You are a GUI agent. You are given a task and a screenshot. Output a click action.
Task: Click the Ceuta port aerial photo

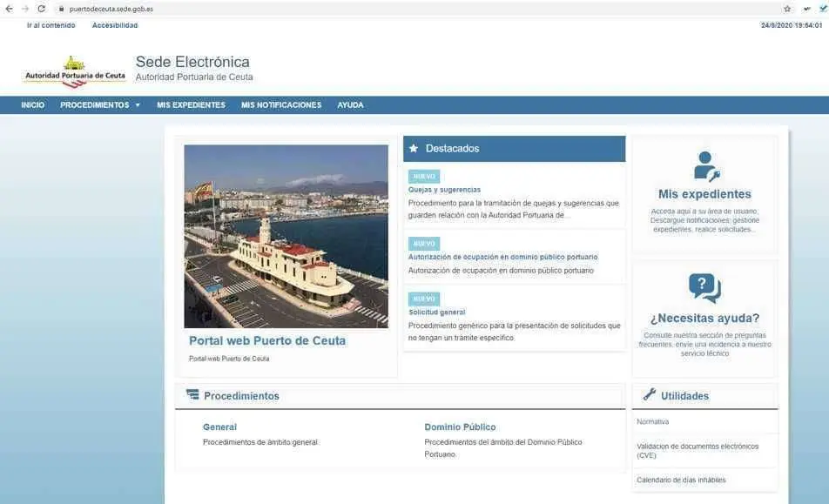pyautogui.click(x=286, y=236)
